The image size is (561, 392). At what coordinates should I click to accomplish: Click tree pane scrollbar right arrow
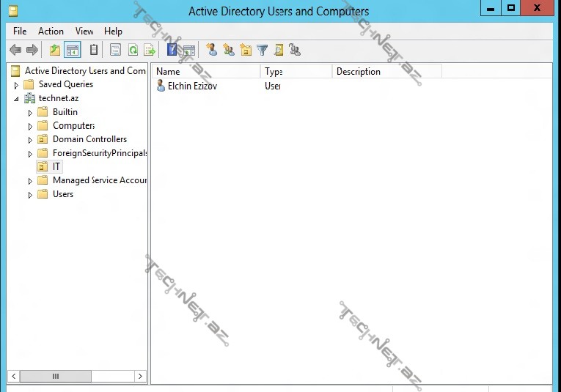pyautogui.click(x=140, y=377)
